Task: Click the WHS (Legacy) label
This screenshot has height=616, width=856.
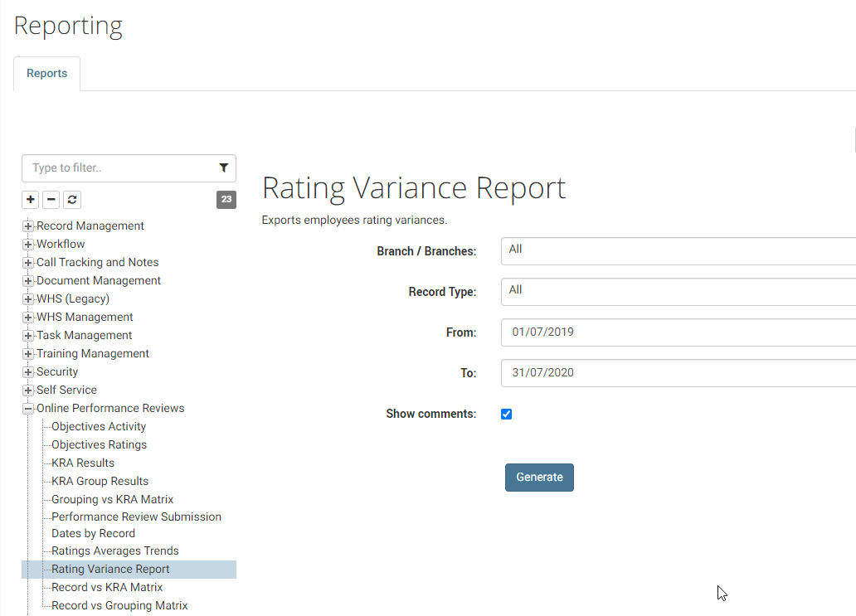Action: 73,299
